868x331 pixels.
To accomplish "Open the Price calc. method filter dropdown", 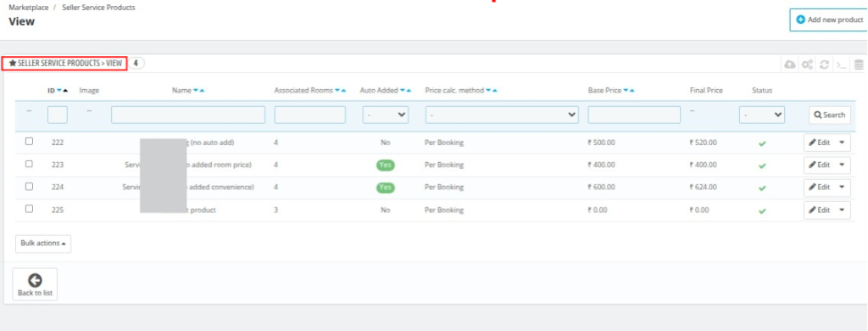I will (x=502, y=115).
